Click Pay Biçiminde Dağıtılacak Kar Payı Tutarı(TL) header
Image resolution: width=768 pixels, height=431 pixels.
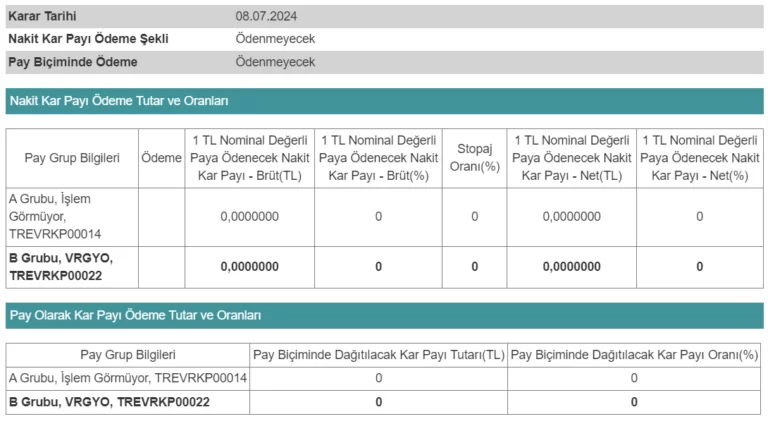378,354
